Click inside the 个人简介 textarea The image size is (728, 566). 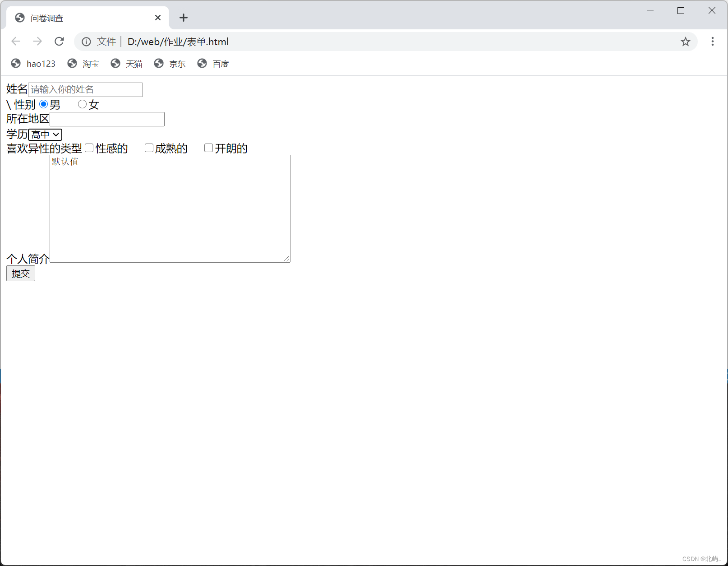[170, 209]
